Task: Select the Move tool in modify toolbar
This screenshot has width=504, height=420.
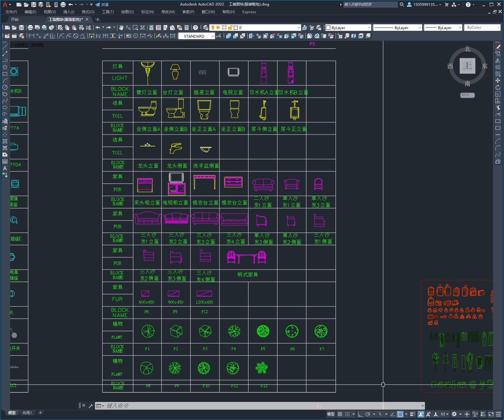Action: (x=498, y=81)
